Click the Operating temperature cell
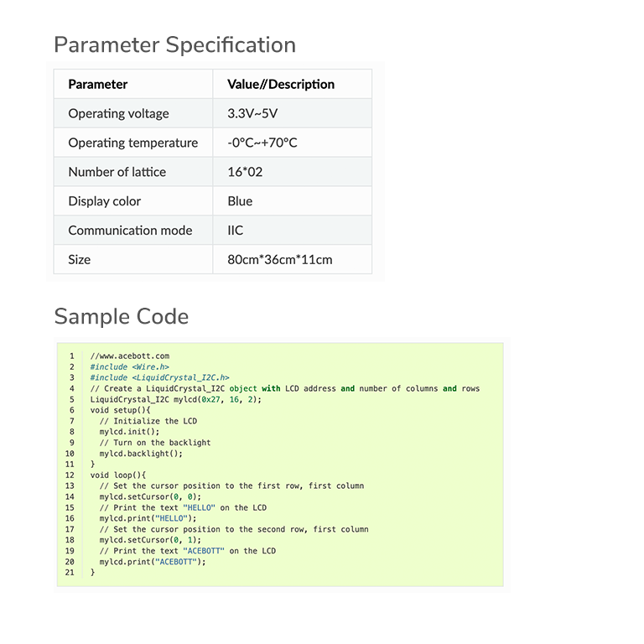 pos(133,143)
